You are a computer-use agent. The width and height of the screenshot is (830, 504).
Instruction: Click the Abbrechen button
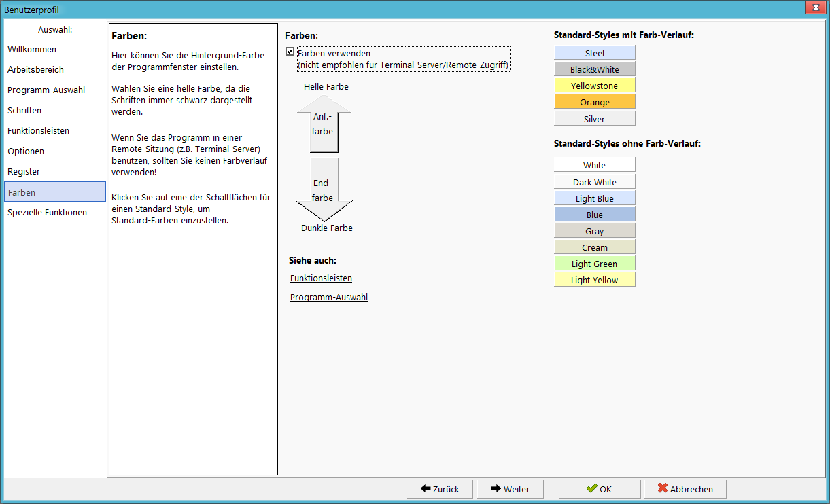click(x=685, y=489)
